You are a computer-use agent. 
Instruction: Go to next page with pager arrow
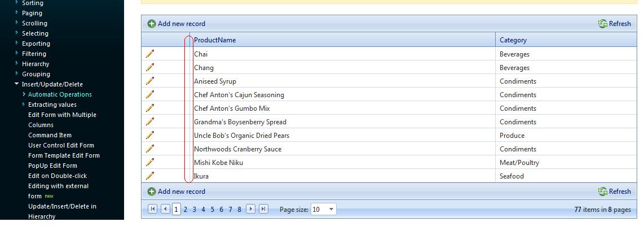click(x=250, y=209)
